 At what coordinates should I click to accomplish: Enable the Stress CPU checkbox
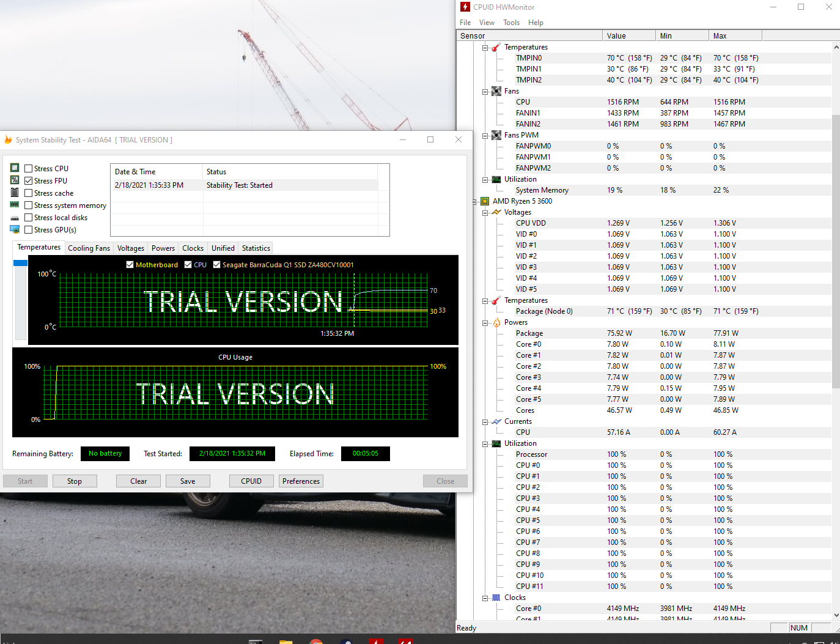[x=28, y=168]
